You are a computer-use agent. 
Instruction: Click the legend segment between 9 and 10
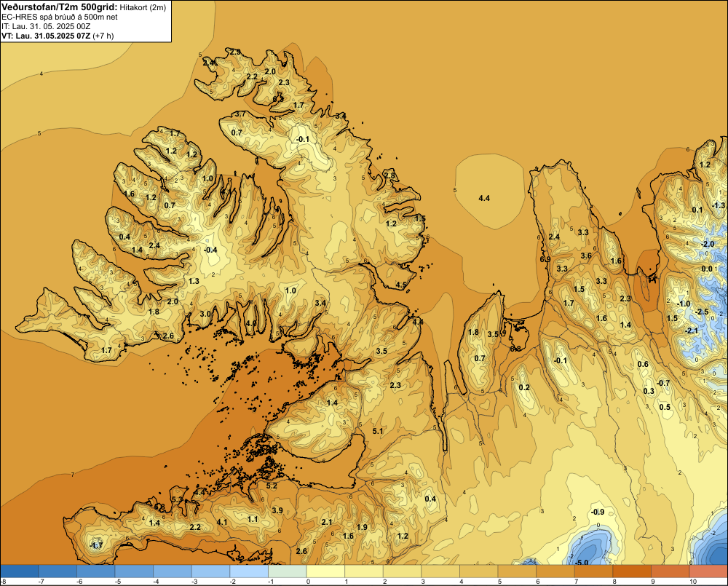[x=670, y=571]
